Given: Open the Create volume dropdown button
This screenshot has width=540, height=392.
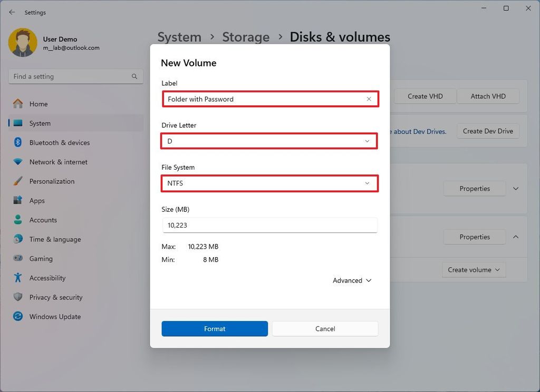Looking at the screenshot, I should point(474,269).
